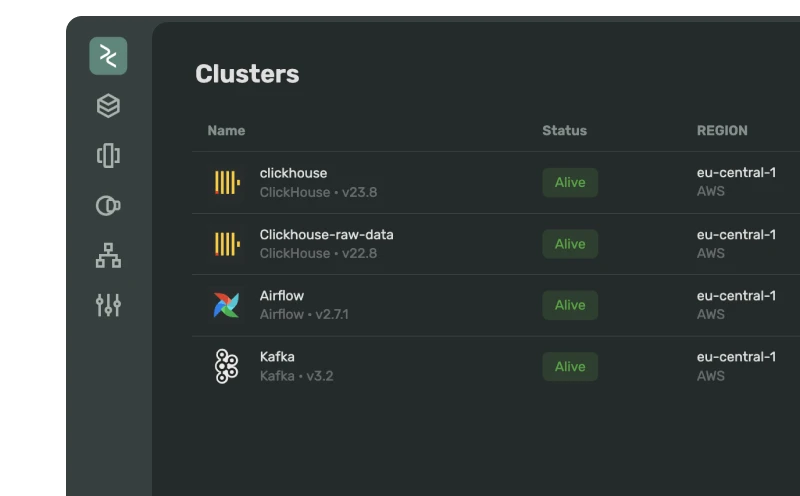This screenshot has height=496, width=800.
Task: Open the sliders settings sidebar icon
Action: click(x=108, y=305)
